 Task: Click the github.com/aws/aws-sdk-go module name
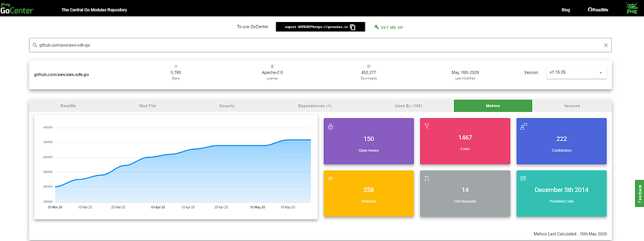(x=61, y=74)
